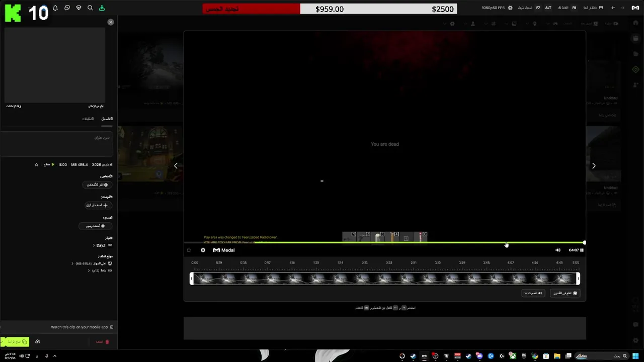Pause the clip playback
Screen dimensions: 644x362
[x=582, y=250]
